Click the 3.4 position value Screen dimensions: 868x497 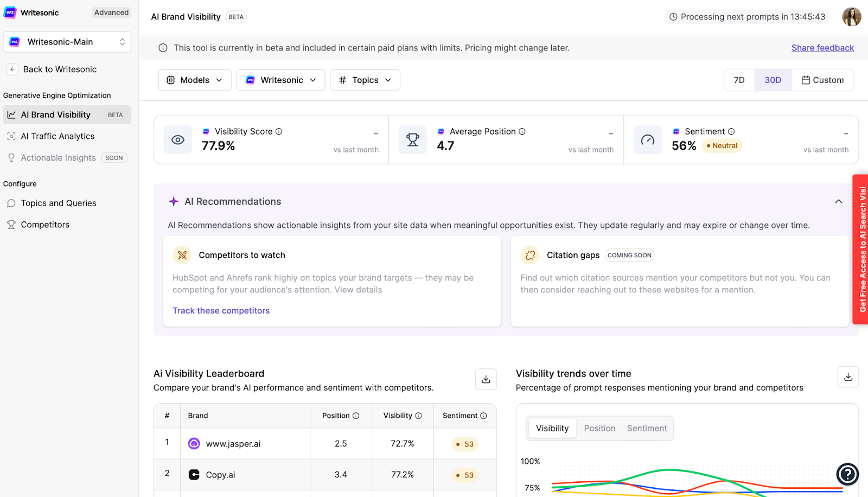click(341, 475)
